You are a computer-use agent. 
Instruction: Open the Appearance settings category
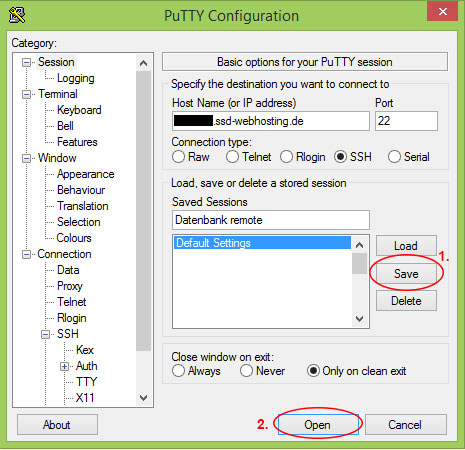point(85,174)
